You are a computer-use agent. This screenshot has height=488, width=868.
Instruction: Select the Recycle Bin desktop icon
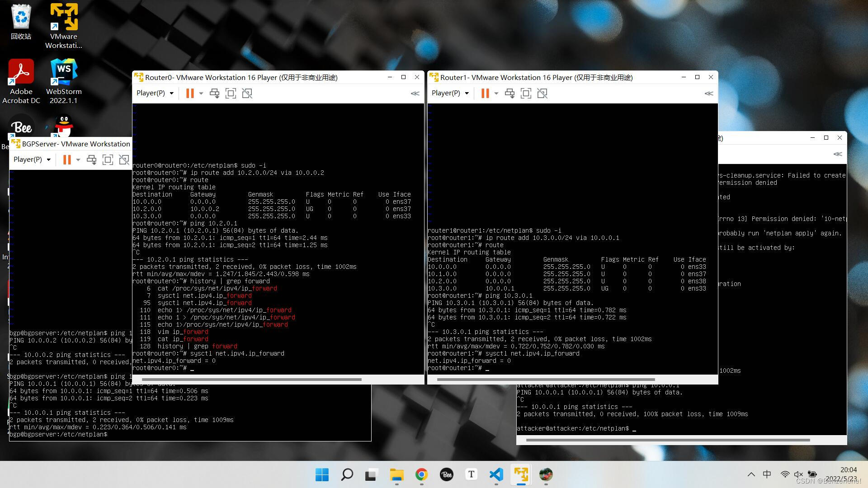[x=21, y=21]
